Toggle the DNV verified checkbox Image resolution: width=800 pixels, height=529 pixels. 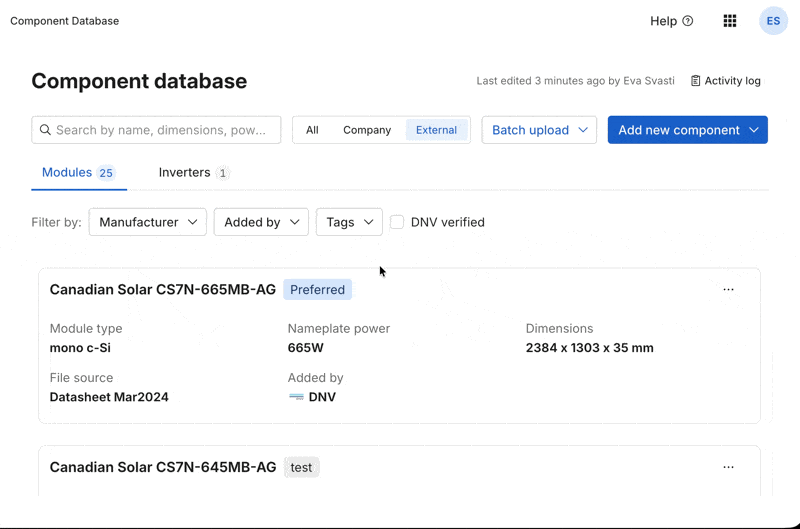pyautogui.click(x=397, y=222)
